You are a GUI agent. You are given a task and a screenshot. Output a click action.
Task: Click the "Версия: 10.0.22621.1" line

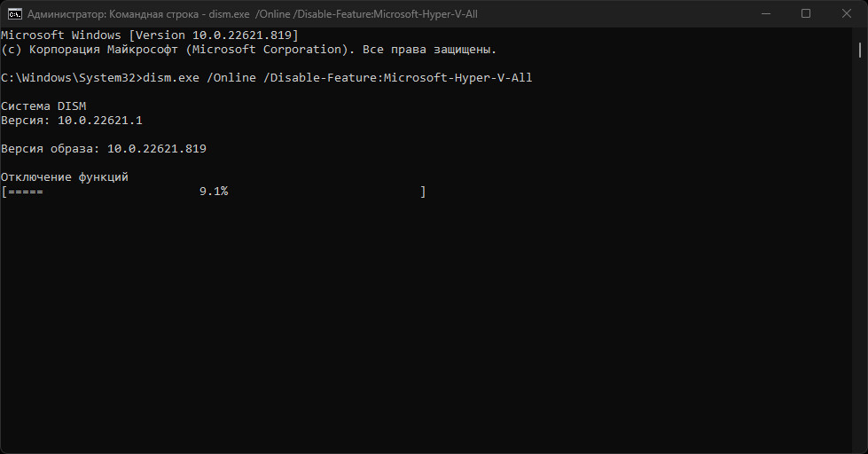coord(72,120)
